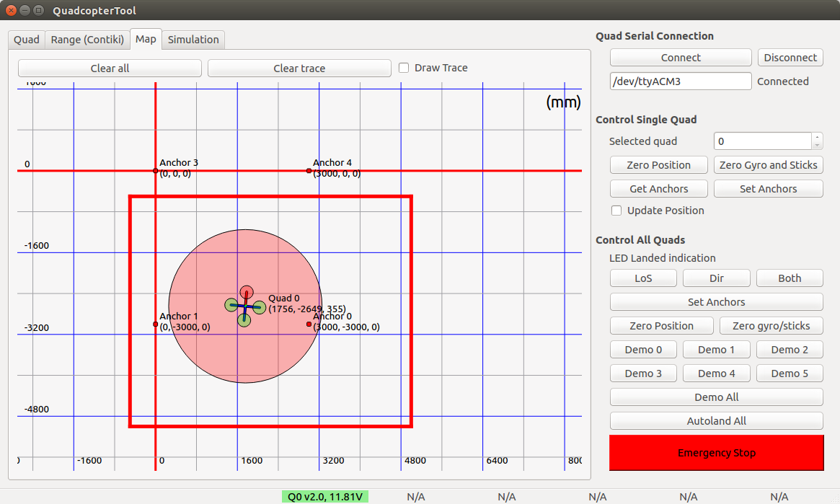Run Demo 0

[643, 350]
